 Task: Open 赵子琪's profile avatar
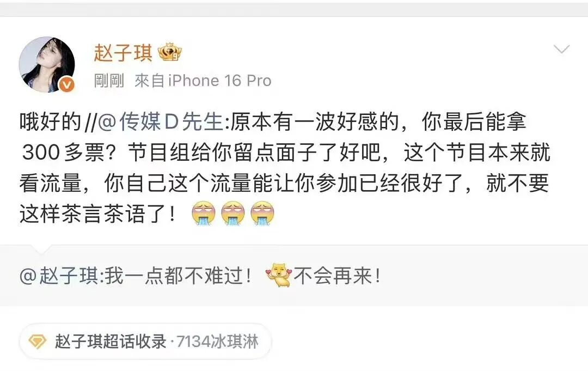pyautogui.click(x=47, y=64)
